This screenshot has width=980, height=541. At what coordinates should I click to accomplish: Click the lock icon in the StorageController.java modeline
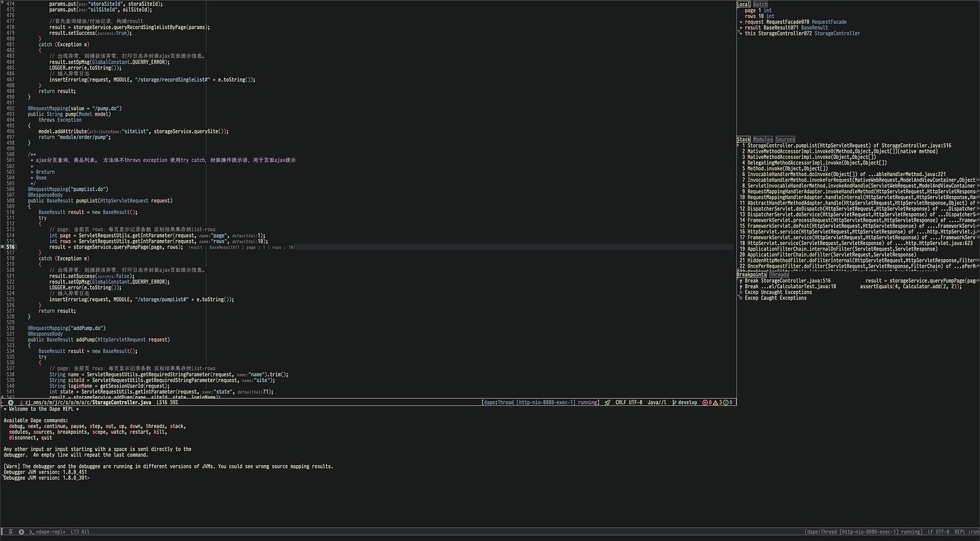pyautogui.click(x=20, y=403)
